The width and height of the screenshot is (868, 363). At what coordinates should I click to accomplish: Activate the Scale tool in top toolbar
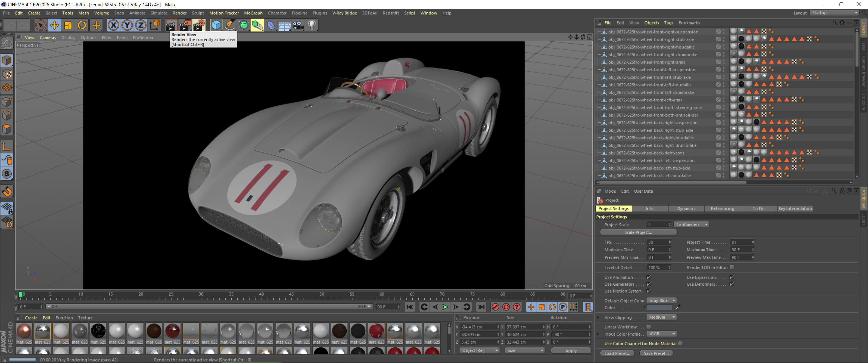pos(68,25)
